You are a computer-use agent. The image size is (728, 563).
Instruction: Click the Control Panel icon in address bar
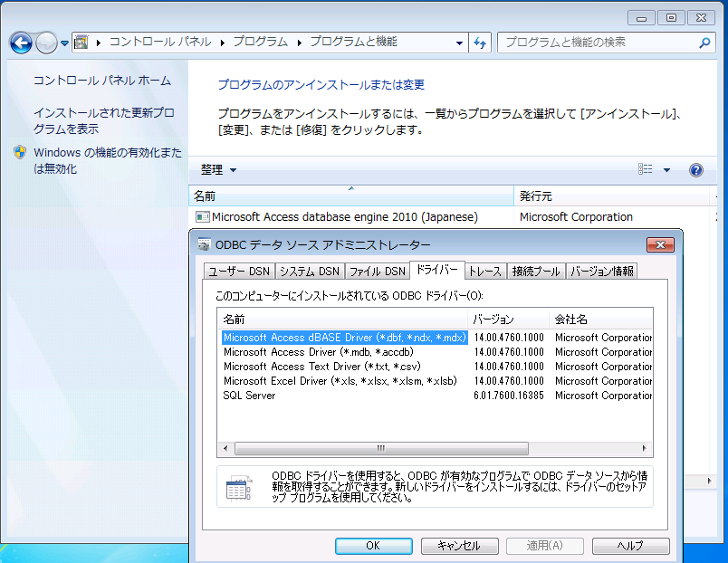(x=81, y=43)
